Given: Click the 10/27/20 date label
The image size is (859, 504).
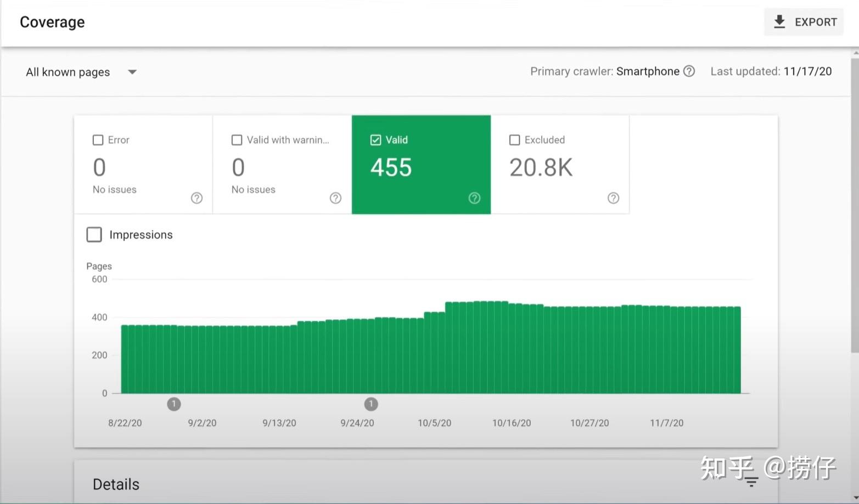Looking at the screenshot, I should point(589,423).
